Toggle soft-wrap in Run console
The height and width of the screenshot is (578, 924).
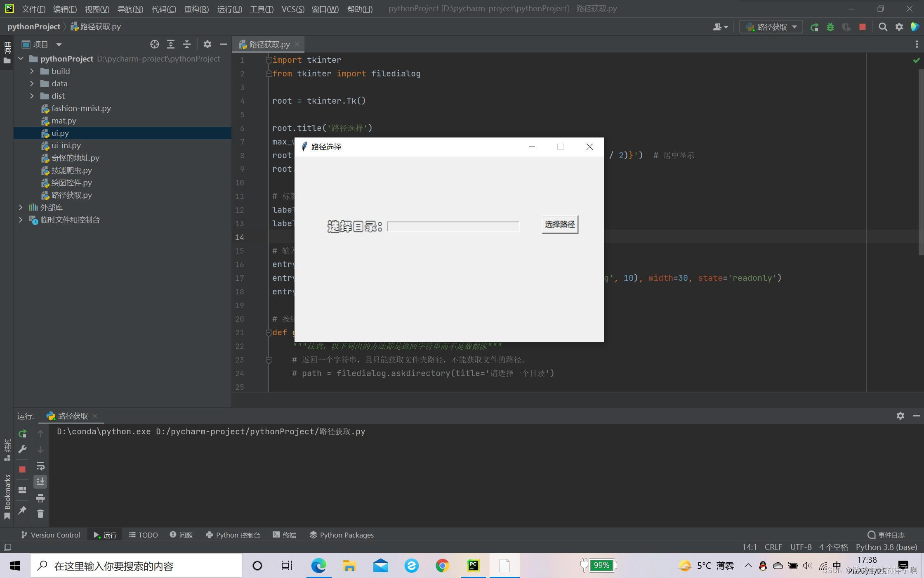40,466
